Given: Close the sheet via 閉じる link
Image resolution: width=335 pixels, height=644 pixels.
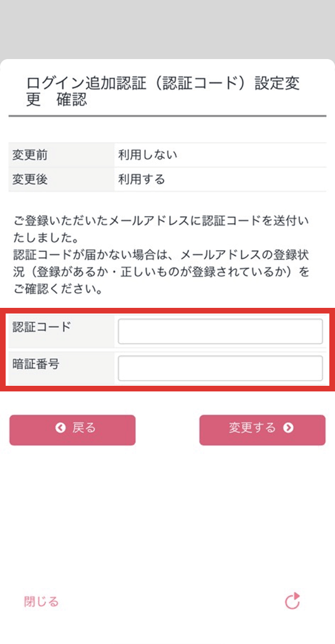Looking at the screenshot, I should coord(41,602).
